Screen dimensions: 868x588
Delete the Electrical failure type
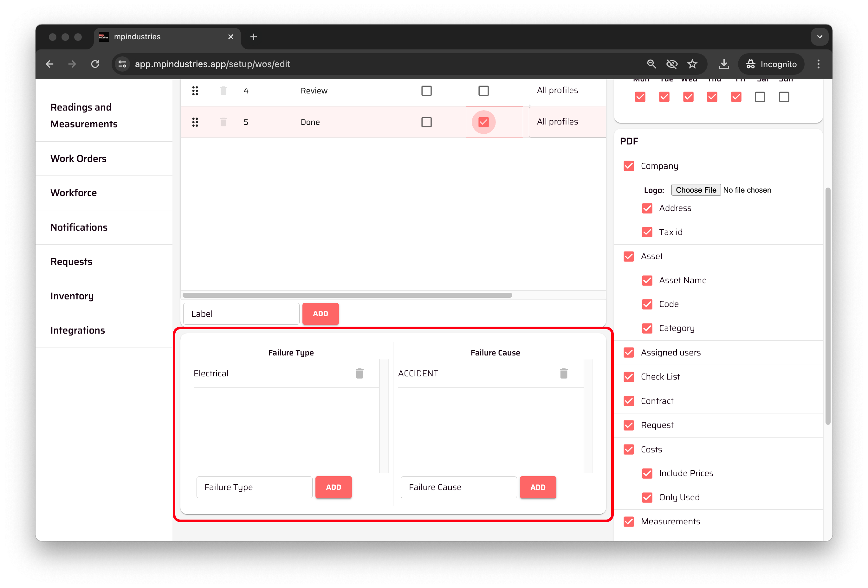(x=359, y=373)
